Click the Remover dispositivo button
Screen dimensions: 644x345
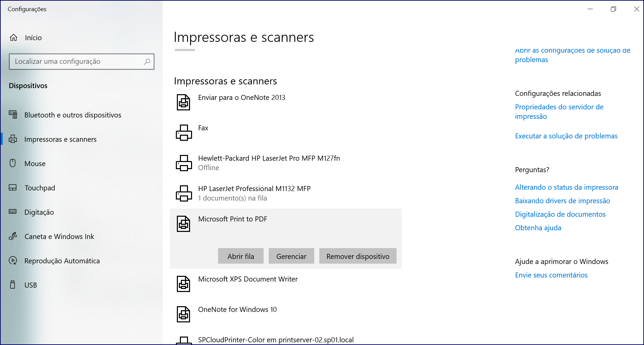point(358,256)
